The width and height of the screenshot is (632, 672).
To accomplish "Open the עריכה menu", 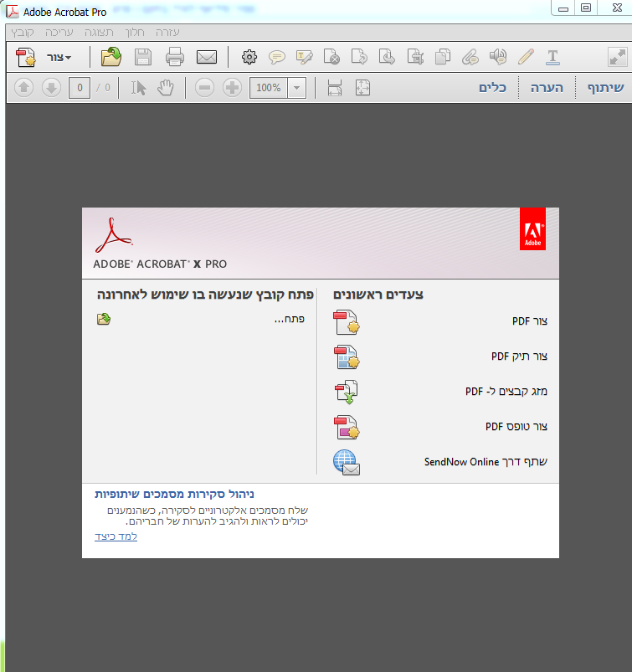I will (x=59, y=33).
